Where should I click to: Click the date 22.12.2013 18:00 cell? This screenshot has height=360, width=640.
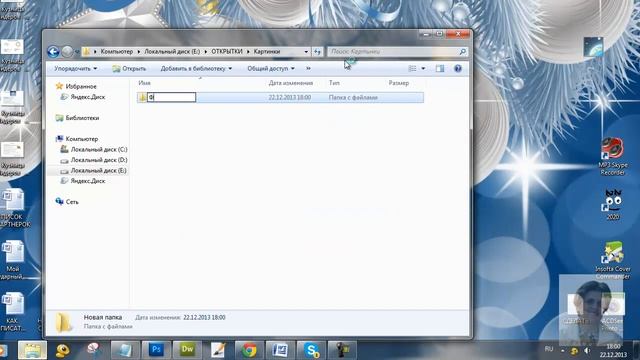coord(290,98)
